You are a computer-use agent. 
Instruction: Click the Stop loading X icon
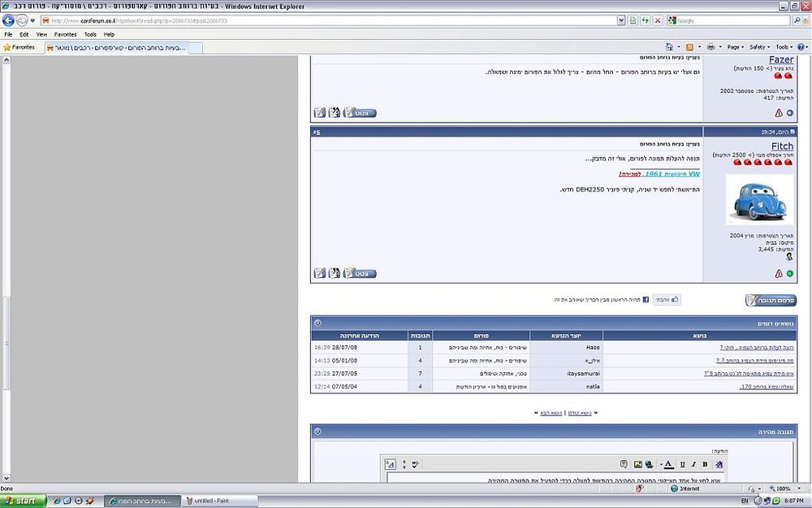658,21
